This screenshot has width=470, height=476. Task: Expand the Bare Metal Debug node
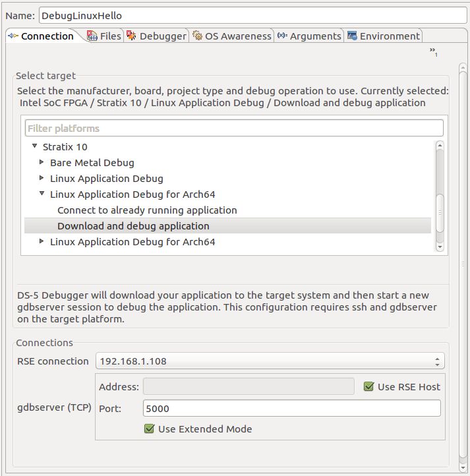[x=42, y=162]
